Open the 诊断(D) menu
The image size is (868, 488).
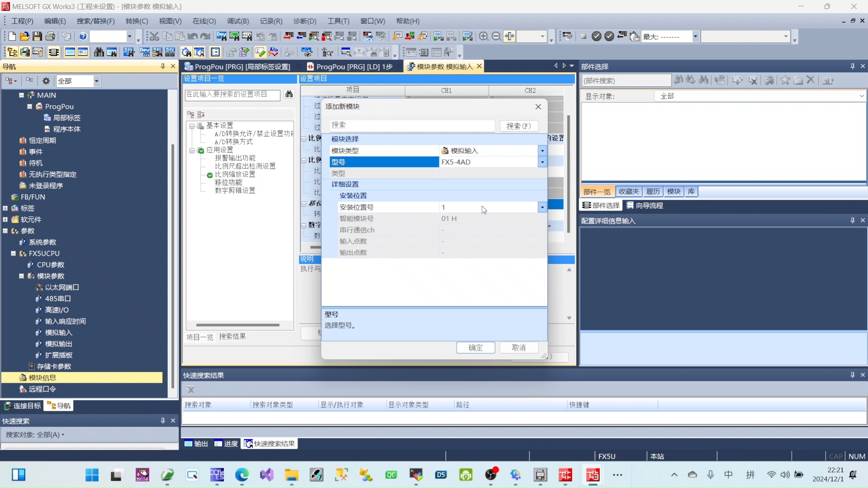tap(305, 21)
